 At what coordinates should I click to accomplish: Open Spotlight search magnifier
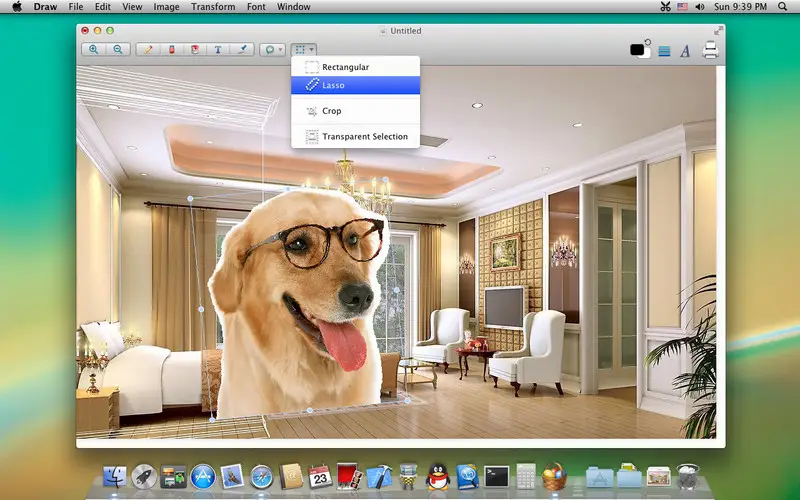(783, 7)
